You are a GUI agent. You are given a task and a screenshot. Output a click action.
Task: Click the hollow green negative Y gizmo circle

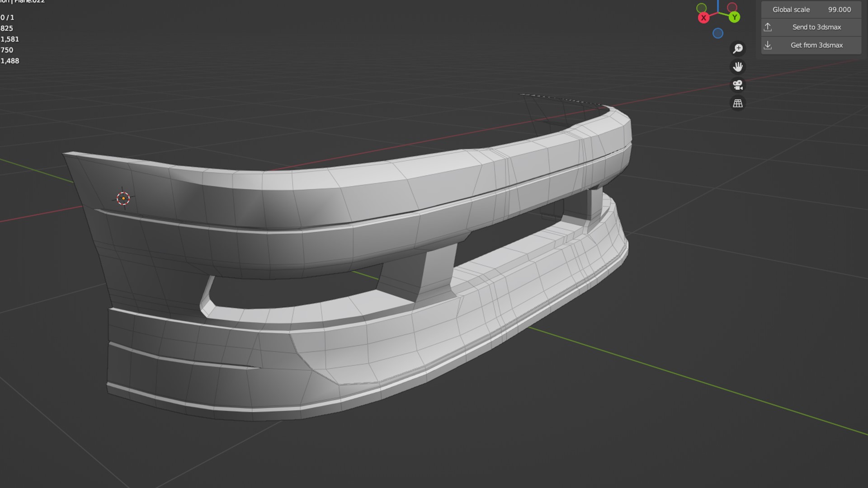tap(702, 8)
